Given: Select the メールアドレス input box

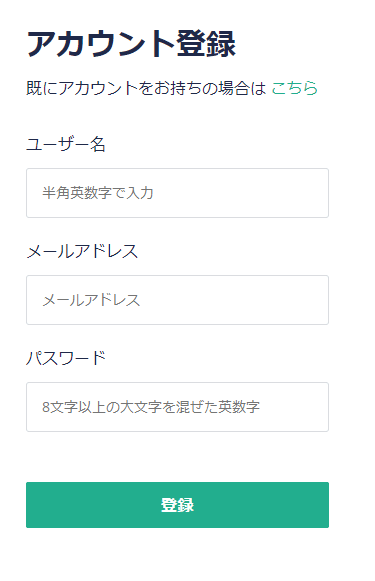Looking at the screenshot, I should pos(177,300).
